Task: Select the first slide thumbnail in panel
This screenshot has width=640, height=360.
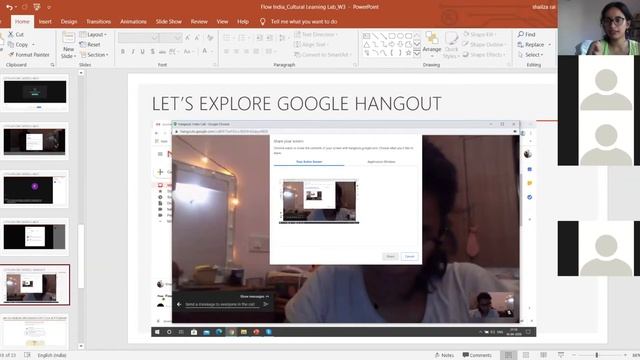Action: [x=35, y=93]
